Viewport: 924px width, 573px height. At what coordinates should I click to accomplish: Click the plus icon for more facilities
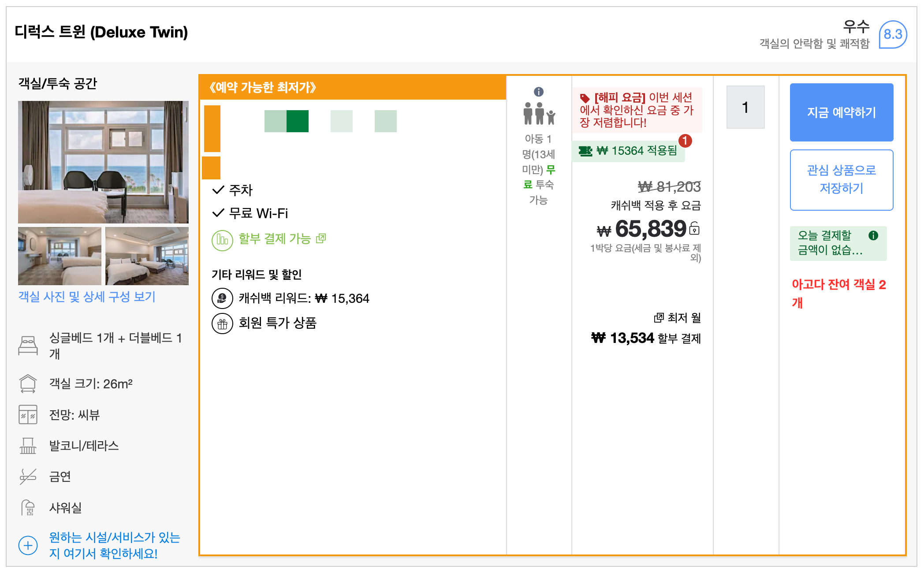tap(28, 545)
